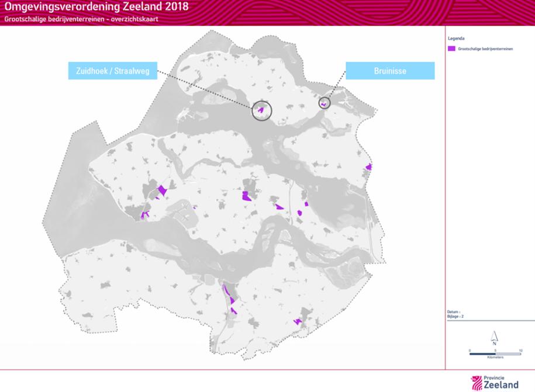
Task: Click the Datum field label
Action: point(454,312)
